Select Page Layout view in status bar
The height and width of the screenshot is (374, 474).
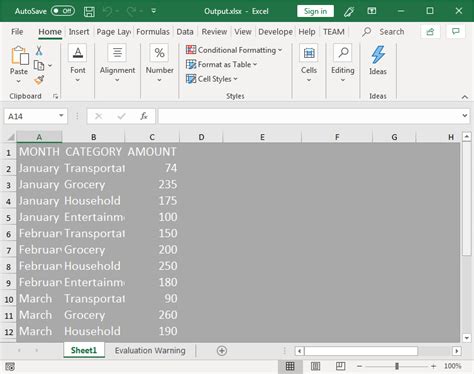tap(315, 366)
